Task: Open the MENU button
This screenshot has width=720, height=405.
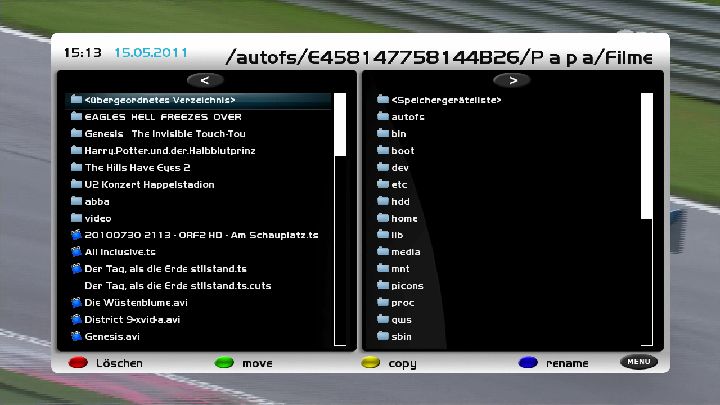Action: click(x=638, y=362)
